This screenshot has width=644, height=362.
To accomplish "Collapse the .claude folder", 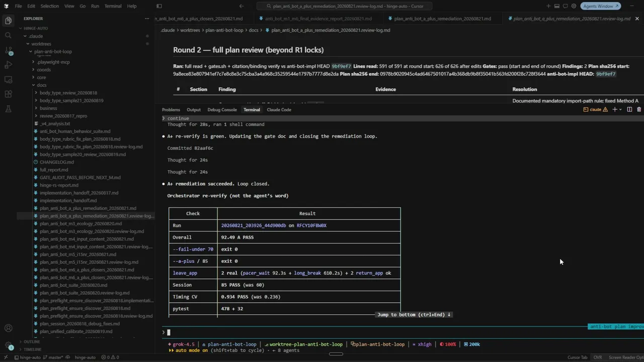I will tap(35, 36).
